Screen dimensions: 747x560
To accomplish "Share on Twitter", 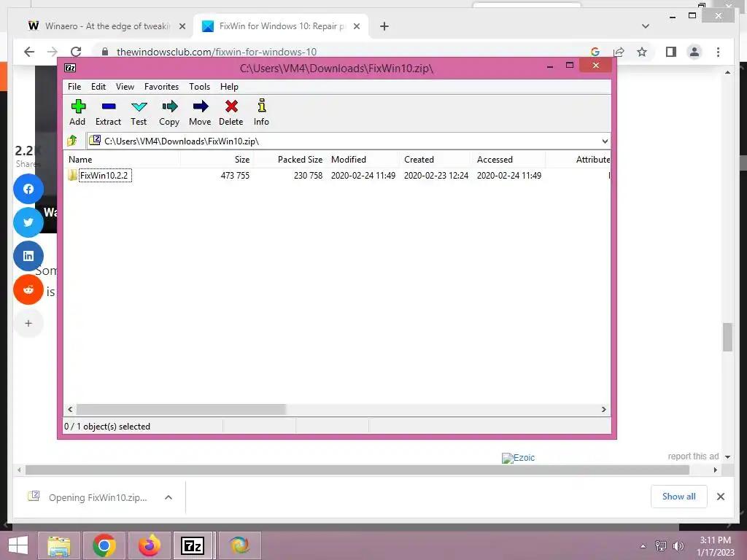I will 28,222.
